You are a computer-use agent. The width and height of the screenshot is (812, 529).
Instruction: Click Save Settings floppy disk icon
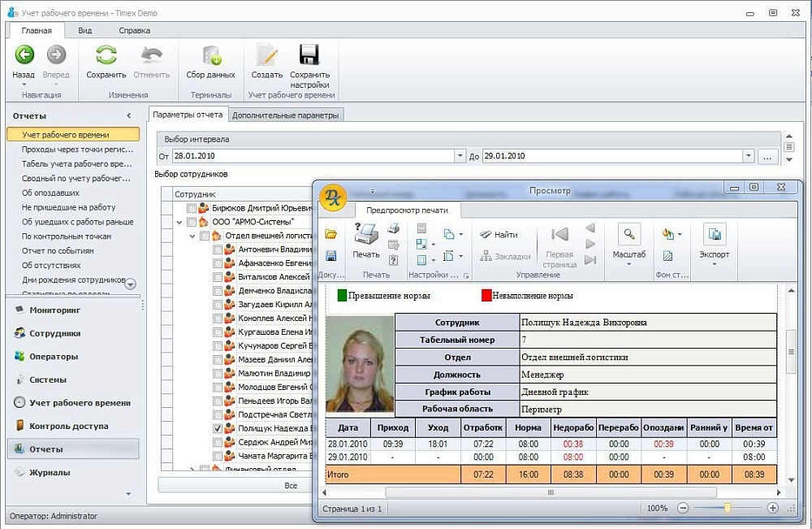[x=309, y=55]
